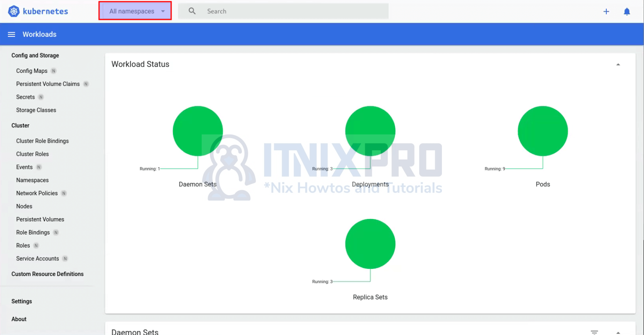This screenshot has height=335, width=644.
Task: Open Storage Classes from sidebar
Action: pos(36,110)
